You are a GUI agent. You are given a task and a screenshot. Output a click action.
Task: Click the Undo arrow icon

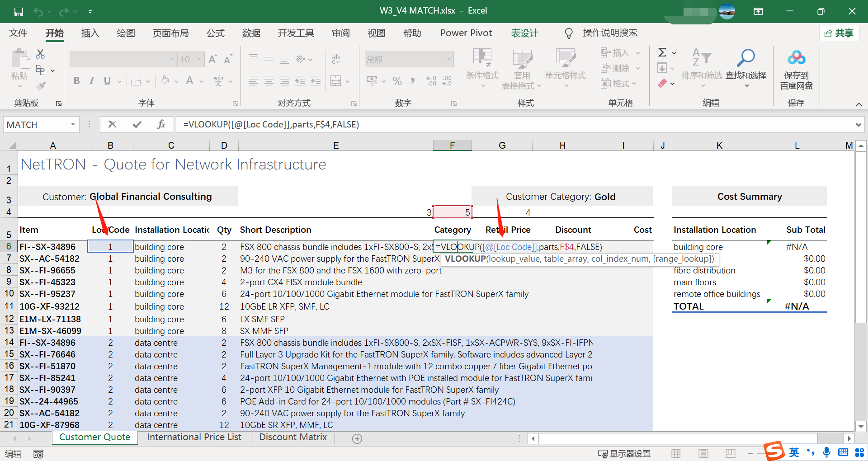(x=38, y=12)
